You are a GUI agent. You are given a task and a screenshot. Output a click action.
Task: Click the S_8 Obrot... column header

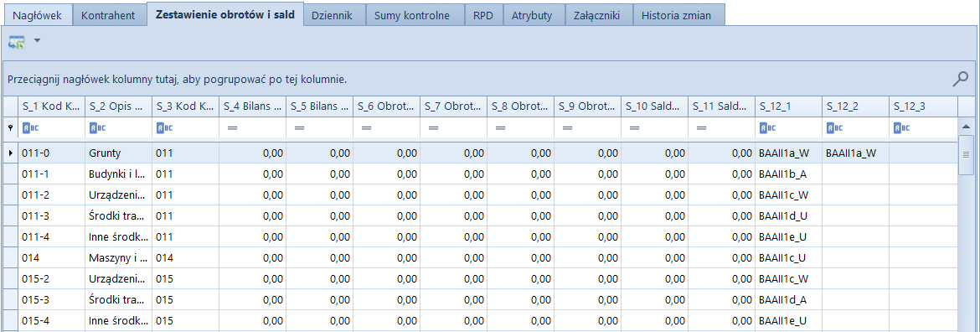[521, 106]
